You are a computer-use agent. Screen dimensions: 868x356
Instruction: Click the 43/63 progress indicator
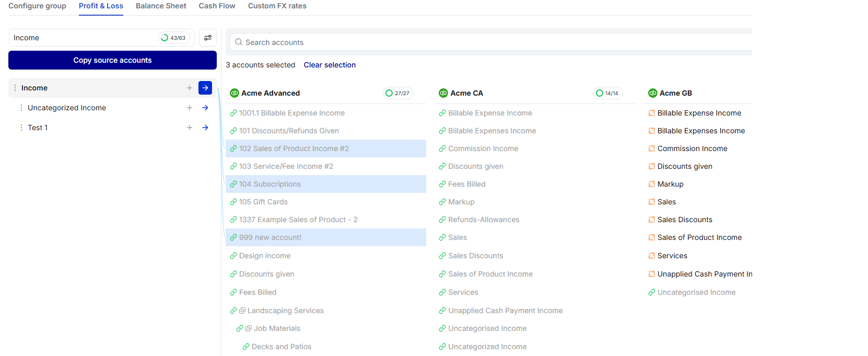[174, 38]
